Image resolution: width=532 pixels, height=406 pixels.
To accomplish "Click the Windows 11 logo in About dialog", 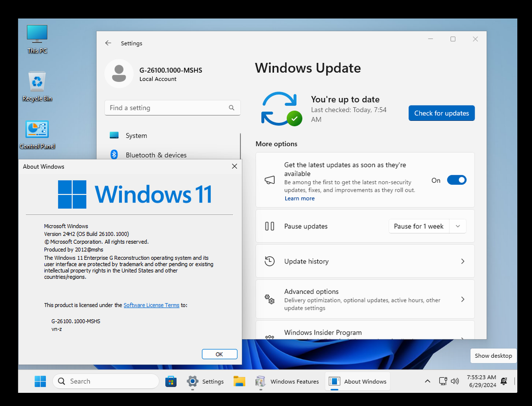I will point(135,194).
